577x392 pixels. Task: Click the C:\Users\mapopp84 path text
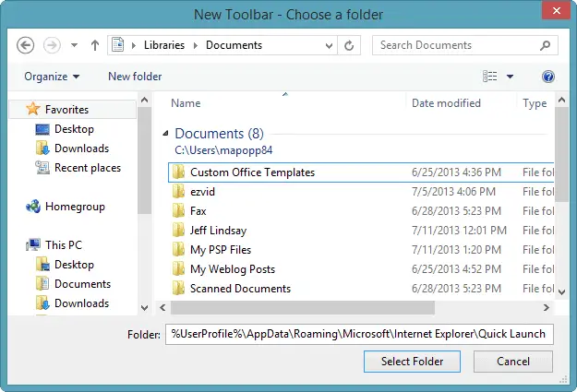223,150
